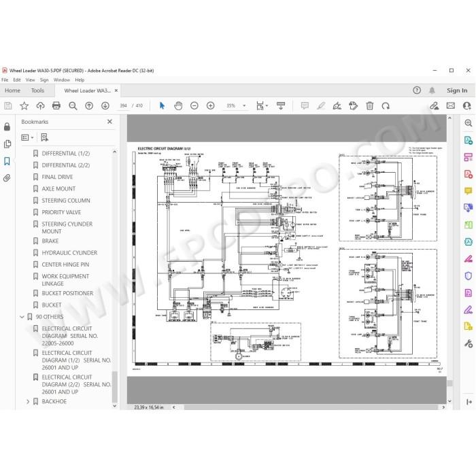Open the bookmarks options dropdown

27,137
